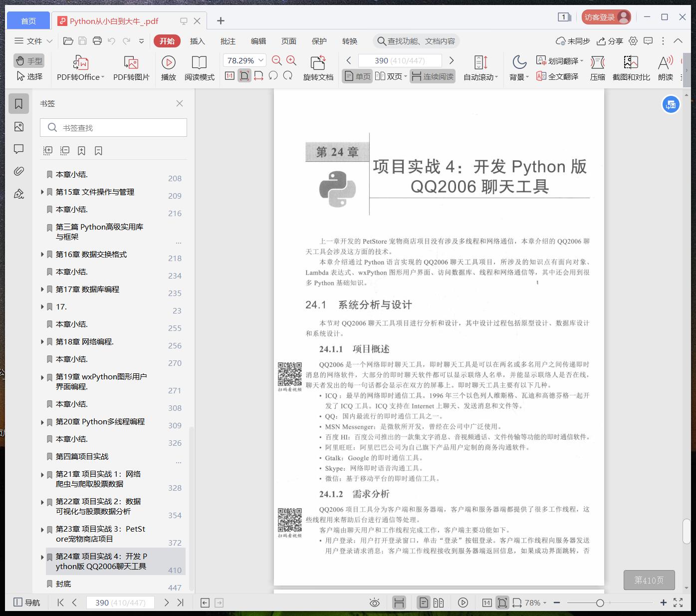Open the print icon in quick toolbar
Image resolution: width=696 pixels, height=616 pixels.
click(97, 41)
